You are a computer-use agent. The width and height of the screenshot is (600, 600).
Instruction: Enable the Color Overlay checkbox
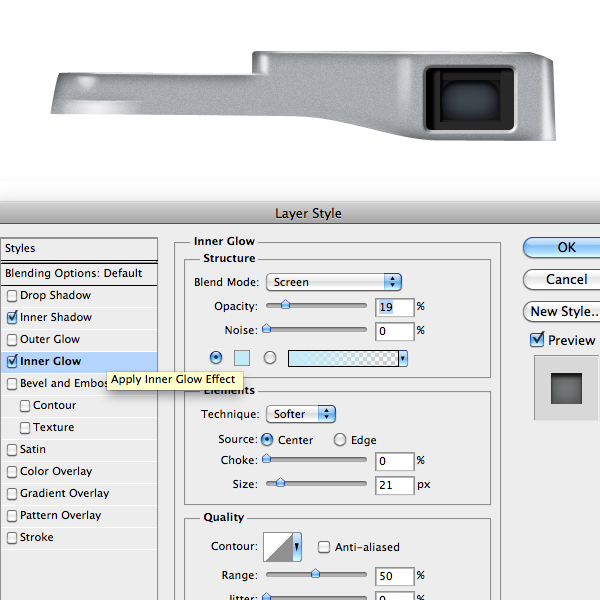[x=12, y=472]
